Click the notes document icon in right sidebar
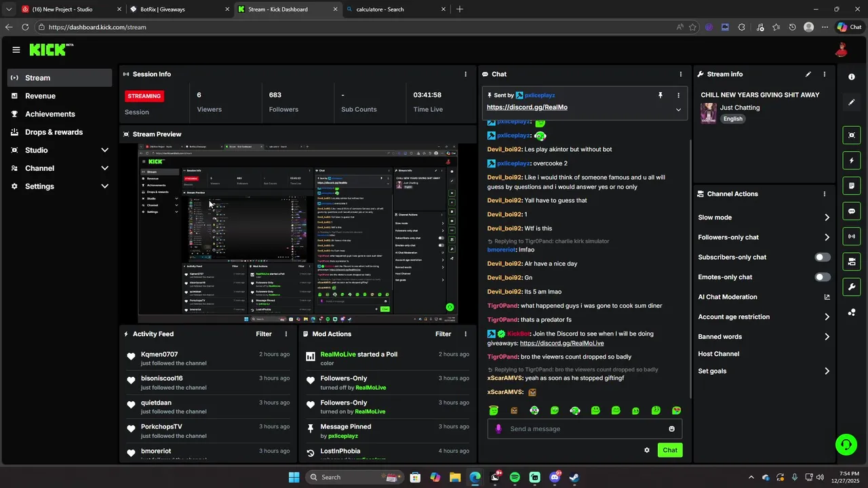868x488 pixels. coord(852,186)
